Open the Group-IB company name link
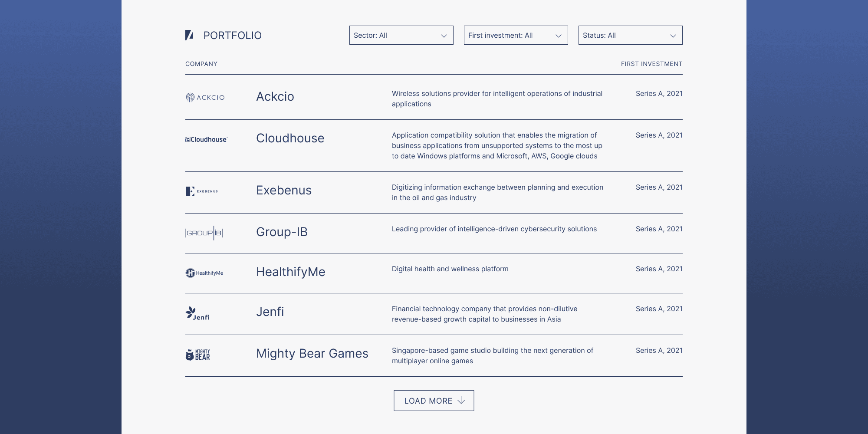This screenshot has height=434, width=868. (x=282, y=232)
